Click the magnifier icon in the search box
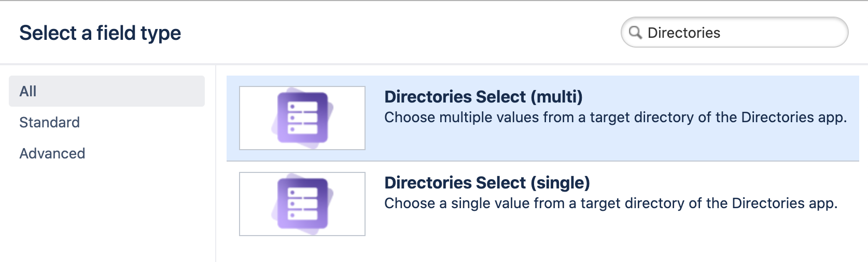The width and height of the screenshot is (868, 262). (635, 33)
